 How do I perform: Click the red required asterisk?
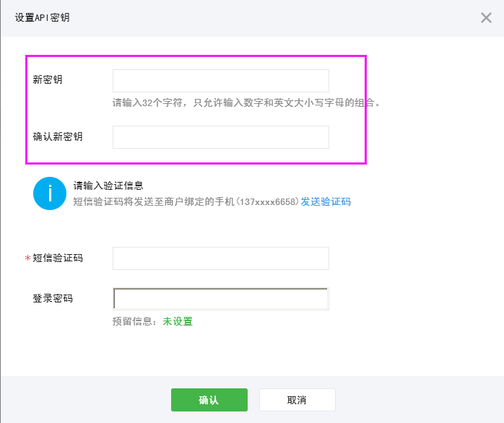click(28, 259)
